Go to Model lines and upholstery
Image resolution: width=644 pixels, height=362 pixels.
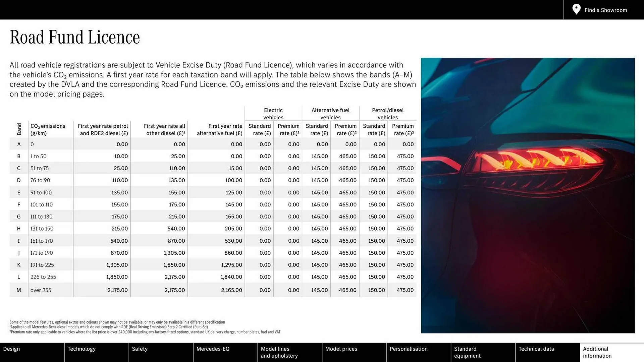tap(279, 352)
